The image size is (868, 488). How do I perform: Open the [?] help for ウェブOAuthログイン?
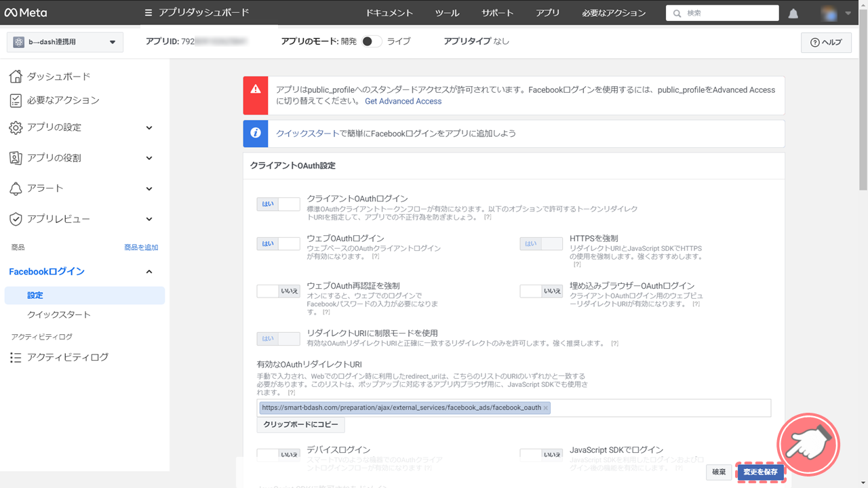click(375, 257)
